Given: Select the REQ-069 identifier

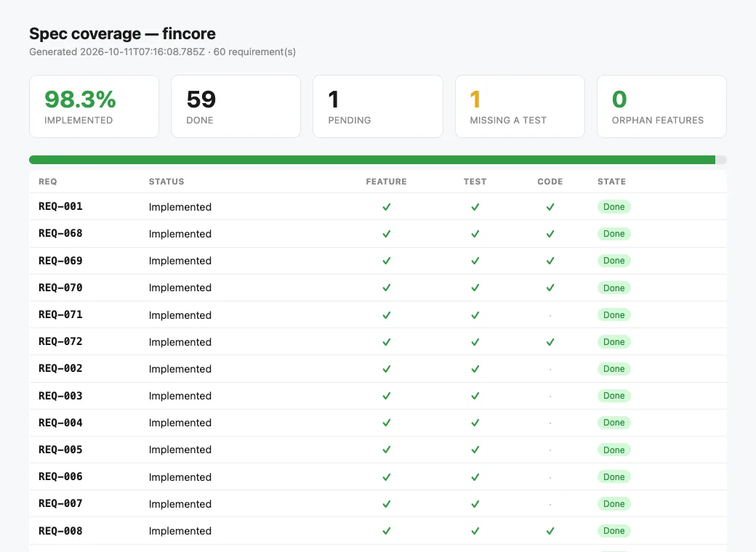Looking at the screenshot, I should point(60,261).
